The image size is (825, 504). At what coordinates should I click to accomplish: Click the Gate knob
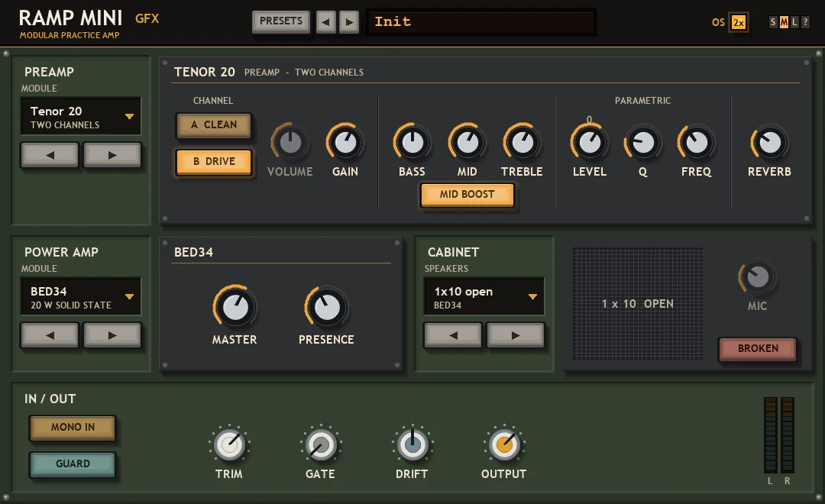pos(320,445)
